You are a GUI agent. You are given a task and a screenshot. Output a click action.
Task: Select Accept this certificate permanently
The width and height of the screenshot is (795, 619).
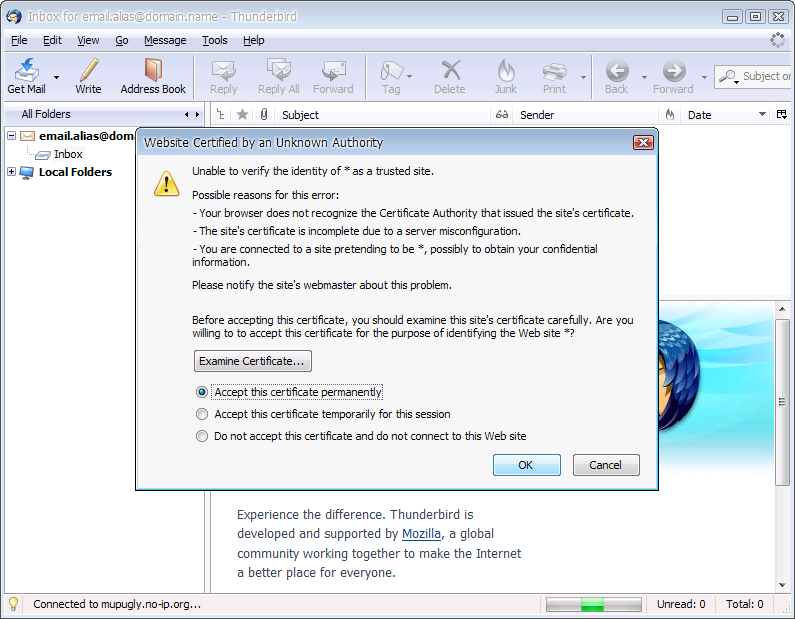pyautogui.click(x=203, y=393)
